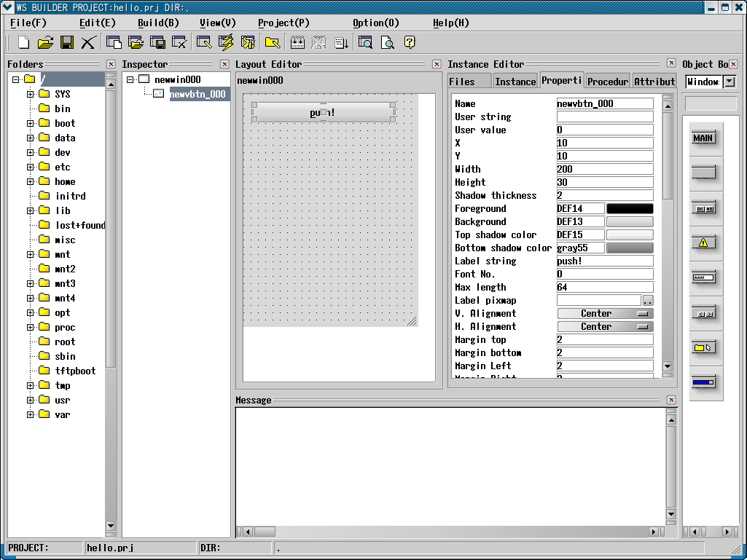Click the open folder toolbar icon
747x560 pixels.
[x=45, y=42]
